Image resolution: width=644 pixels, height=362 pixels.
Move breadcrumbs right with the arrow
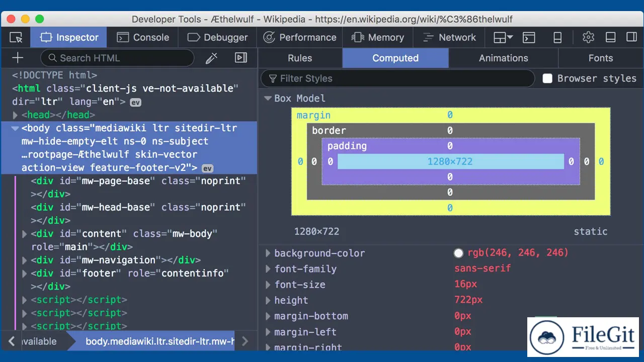coord(245,341)
